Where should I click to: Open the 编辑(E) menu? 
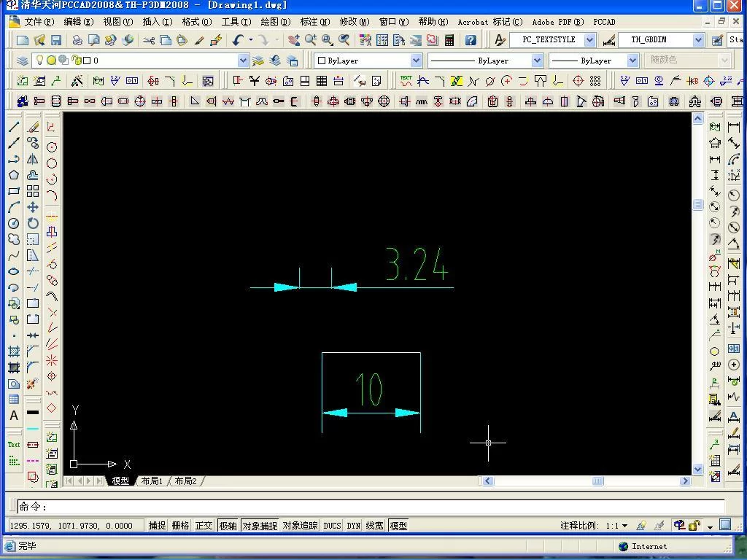click(79, 22)
